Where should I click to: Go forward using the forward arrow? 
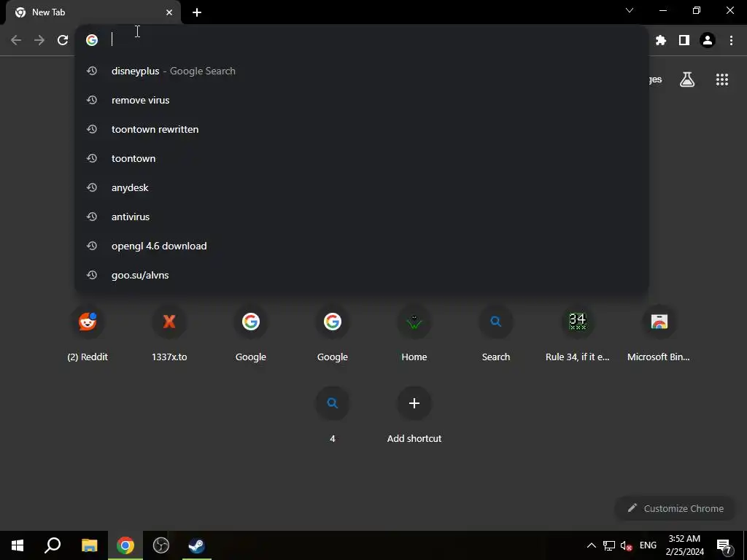[x=39, y=40]
